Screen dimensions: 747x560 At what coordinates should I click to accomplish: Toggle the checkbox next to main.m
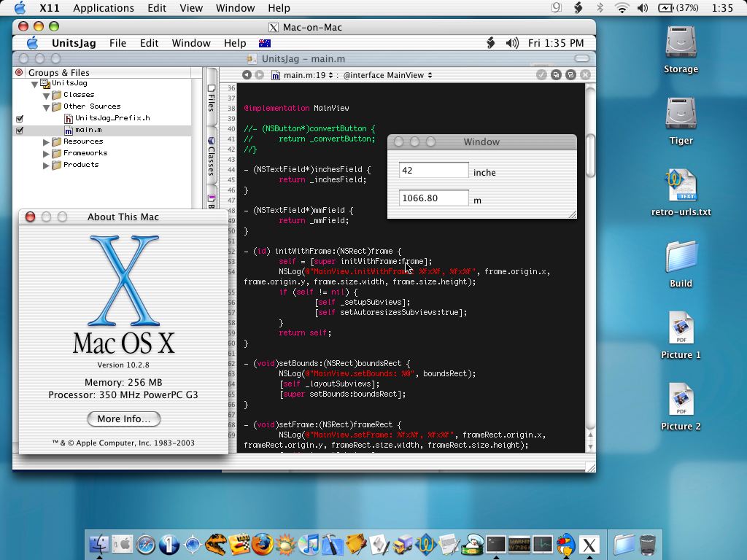[20, 131]
